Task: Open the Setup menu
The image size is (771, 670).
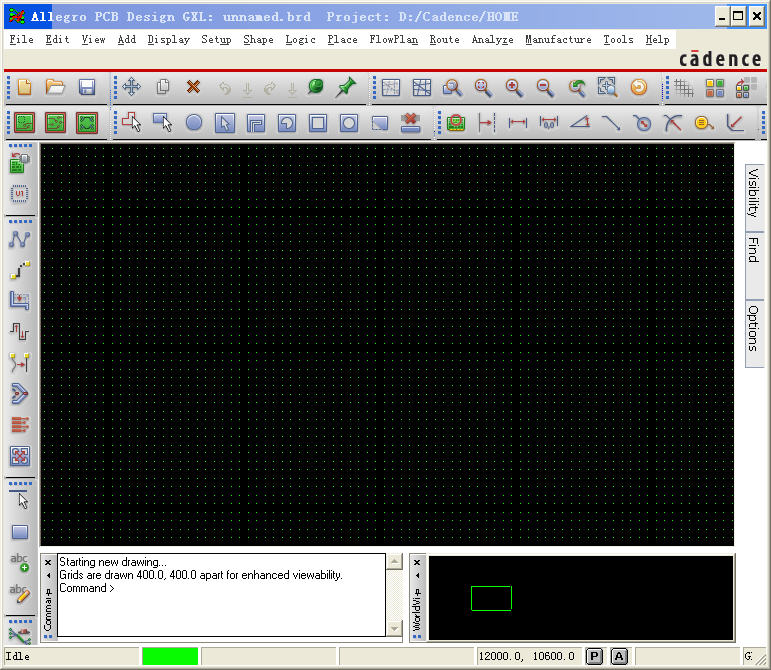Action: [x=216, y=39]
